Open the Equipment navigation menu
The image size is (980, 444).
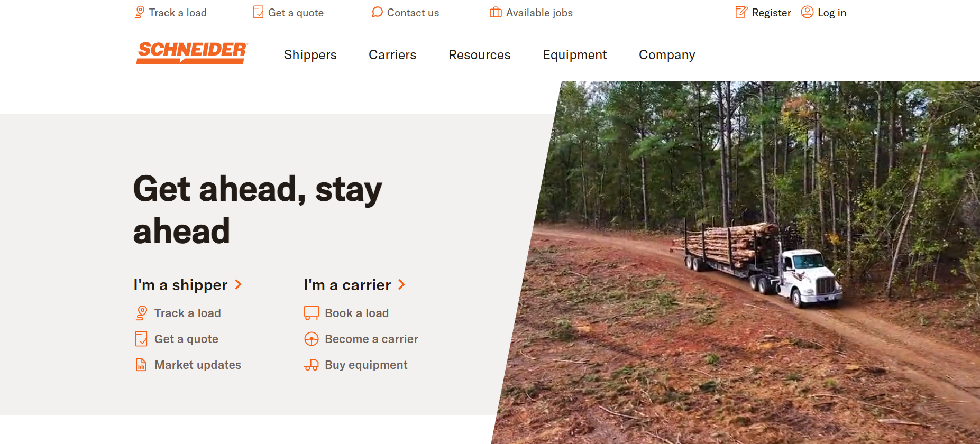575,55
